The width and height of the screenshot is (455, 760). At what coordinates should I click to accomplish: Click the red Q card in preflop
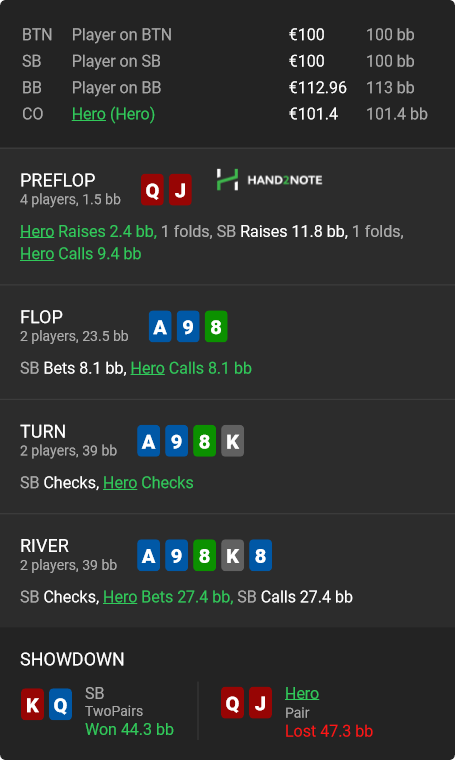(152, 190)
